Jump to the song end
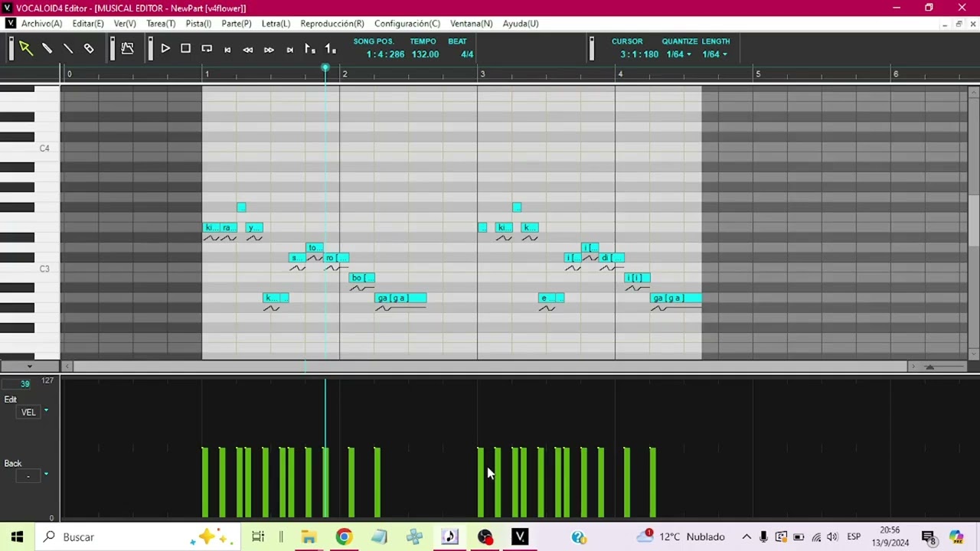 point(289,50)
